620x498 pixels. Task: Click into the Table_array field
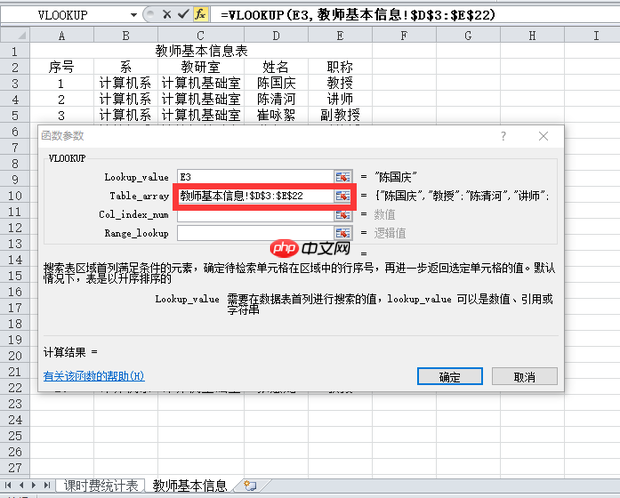255,195
